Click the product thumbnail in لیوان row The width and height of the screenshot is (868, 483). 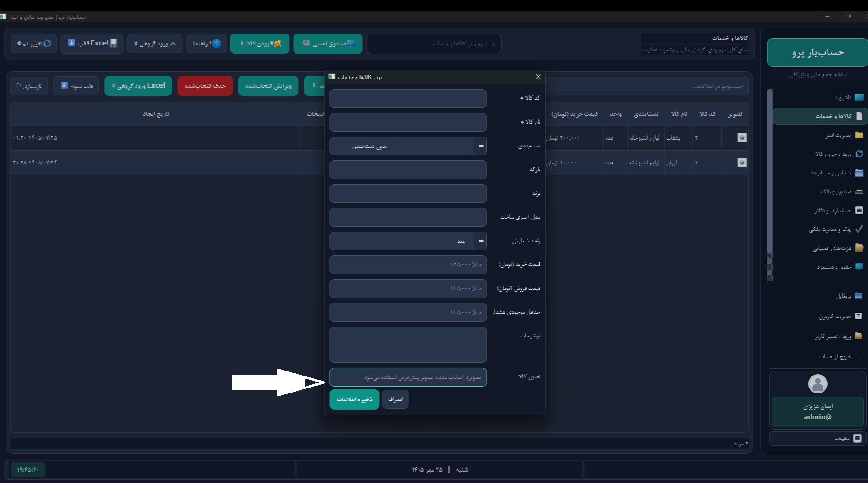click(x=742, y=163)
